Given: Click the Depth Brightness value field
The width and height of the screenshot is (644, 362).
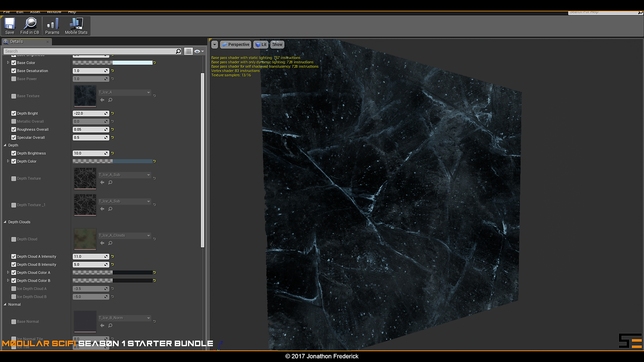Looking at the screenshot, I should 91,153.
